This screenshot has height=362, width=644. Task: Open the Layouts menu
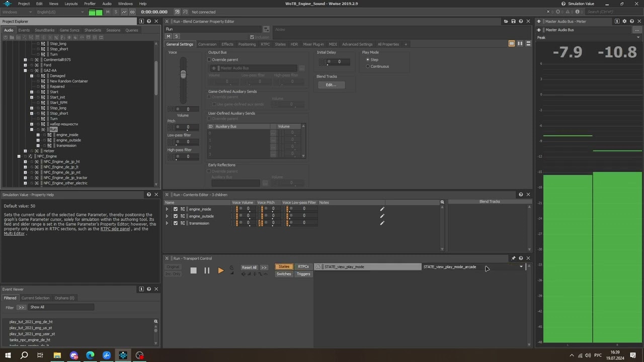[x=71, y=4]
